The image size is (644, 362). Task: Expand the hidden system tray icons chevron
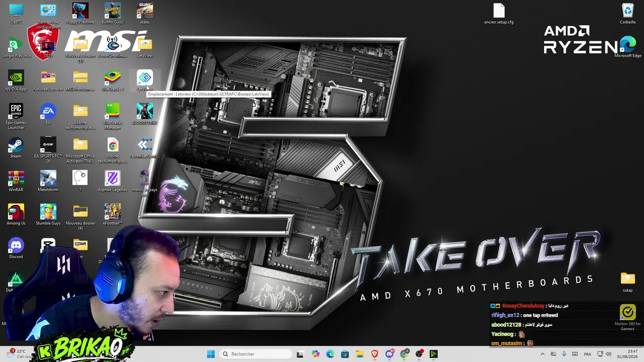click(x=542, y=354)
